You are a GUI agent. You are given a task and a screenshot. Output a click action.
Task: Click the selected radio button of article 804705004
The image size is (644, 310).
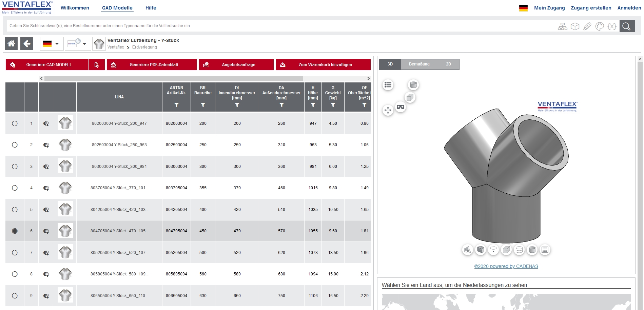pos(15,231)
